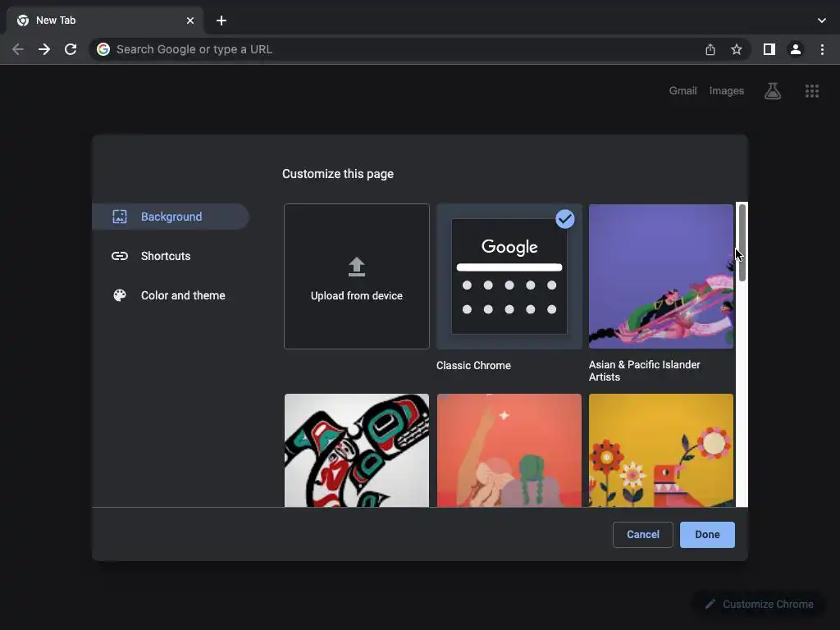The image size is (840, 630).
Task: Open Asian & Pacific Islander Artists collection
Action: click(661, 276)
